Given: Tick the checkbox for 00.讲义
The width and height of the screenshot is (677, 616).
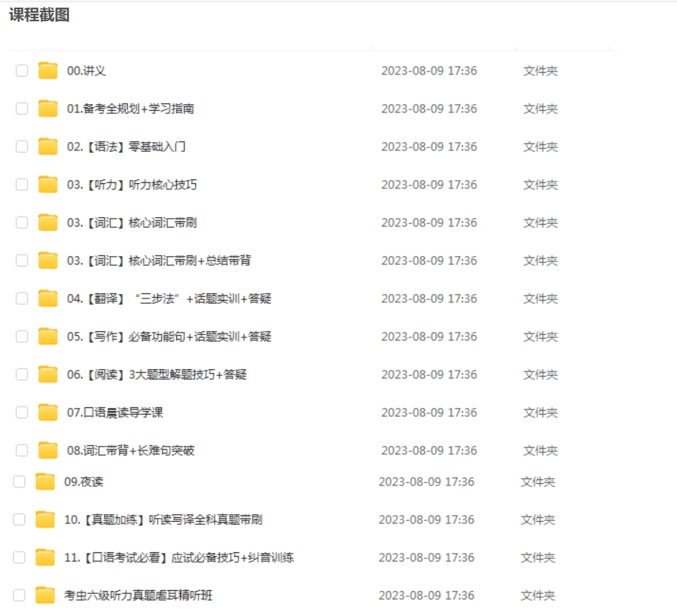Looking at the screenshot, I should click(22, 71).
